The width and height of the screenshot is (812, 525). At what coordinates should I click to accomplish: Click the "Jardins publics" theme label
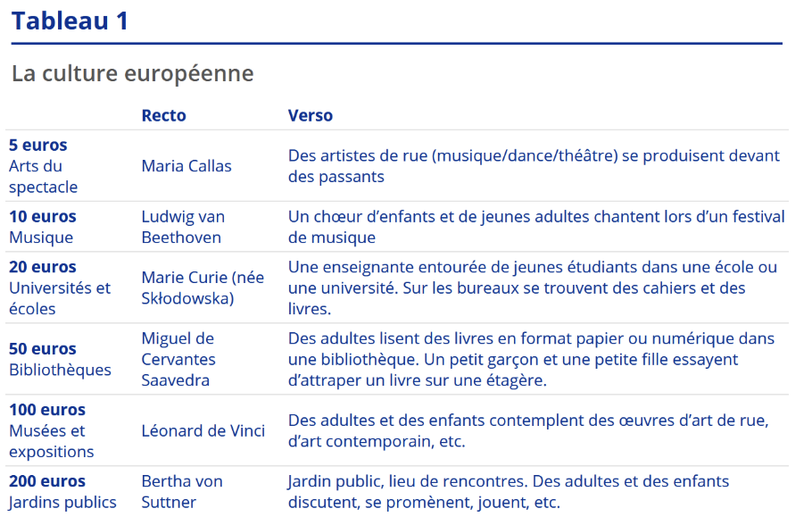coord(62,503)
